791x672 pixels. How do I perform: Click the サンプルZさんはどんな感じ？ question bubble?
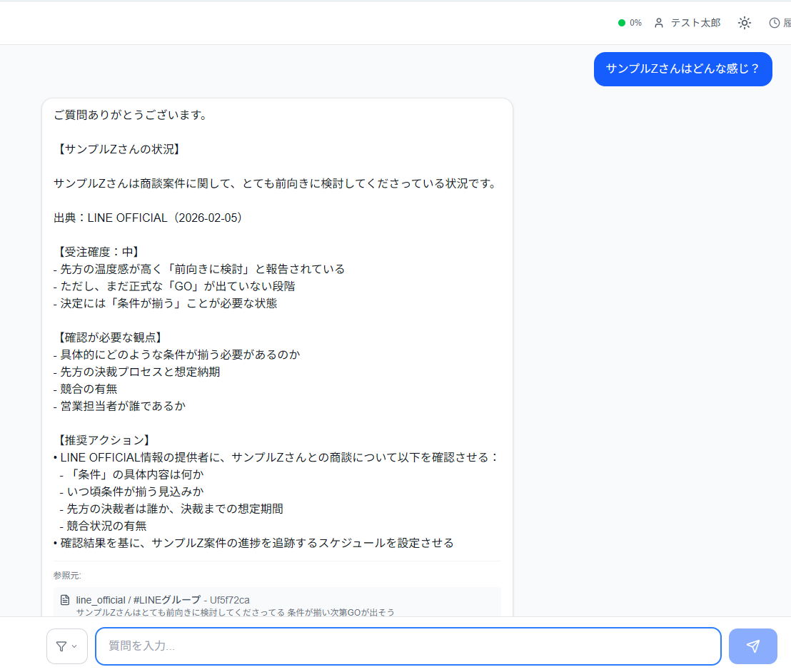682,69
